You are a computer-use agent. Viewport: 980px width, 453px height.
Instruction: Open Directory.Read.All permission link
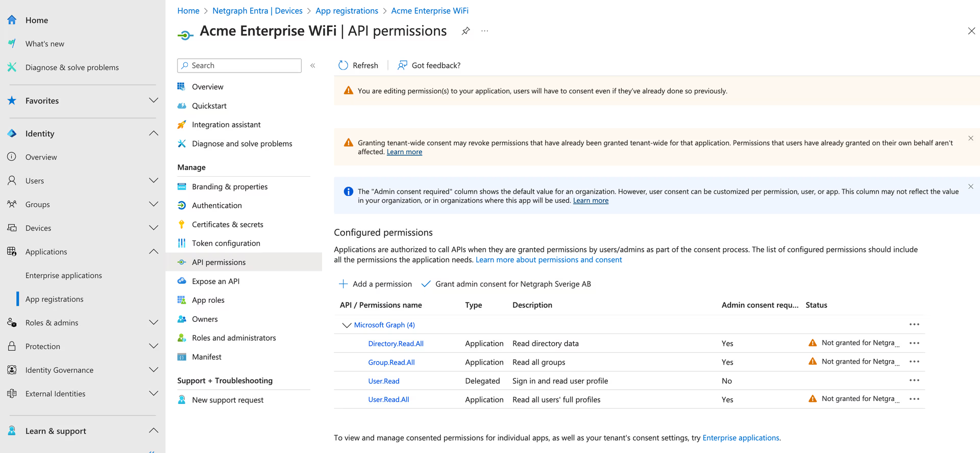pyautogui.click(x=396, y=344)
